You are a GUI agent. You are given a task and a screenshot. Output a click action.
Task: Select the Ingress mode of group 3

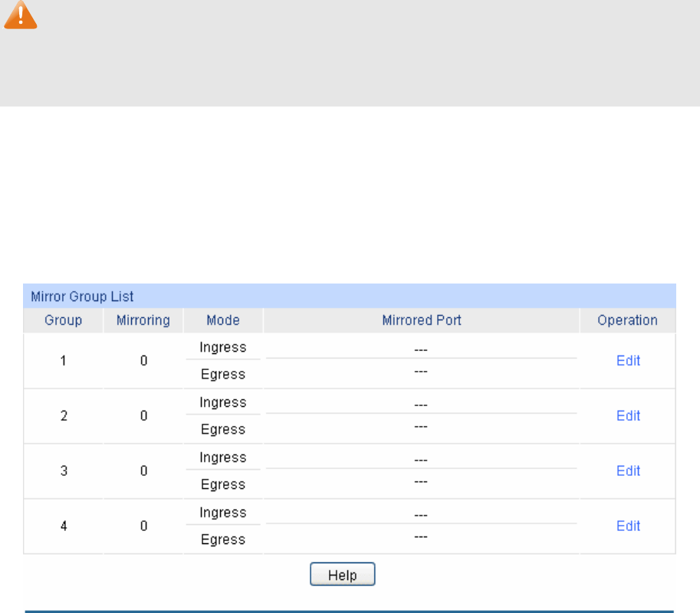223,457
